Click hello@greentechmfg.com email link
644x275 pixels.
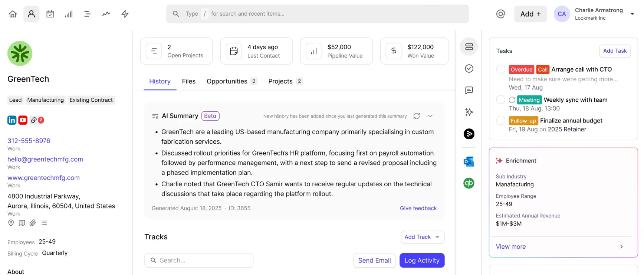coord(45,159)
